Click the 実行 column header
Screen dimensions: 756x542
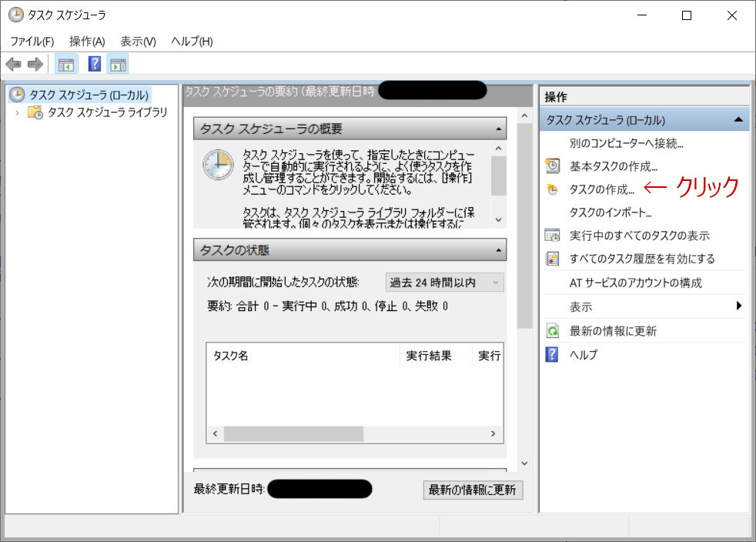point(487,356)
